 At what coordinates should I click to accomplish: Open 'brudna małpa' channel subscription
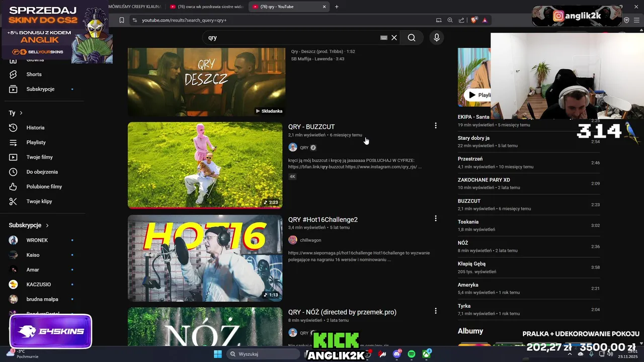click(x=42, y=299)
